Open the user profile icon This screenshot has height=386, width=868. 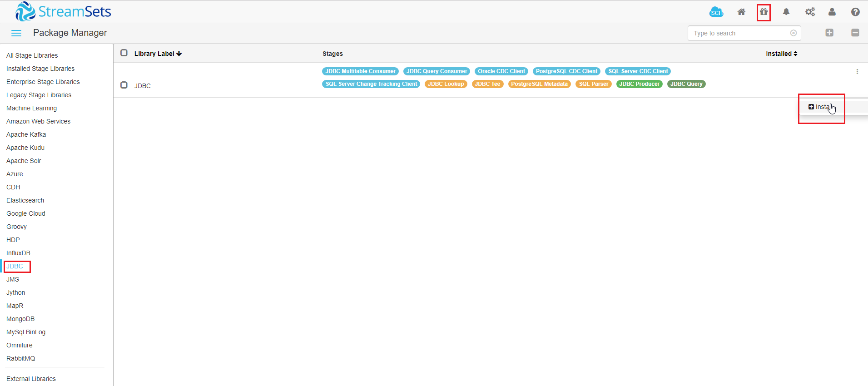[832, 12]
